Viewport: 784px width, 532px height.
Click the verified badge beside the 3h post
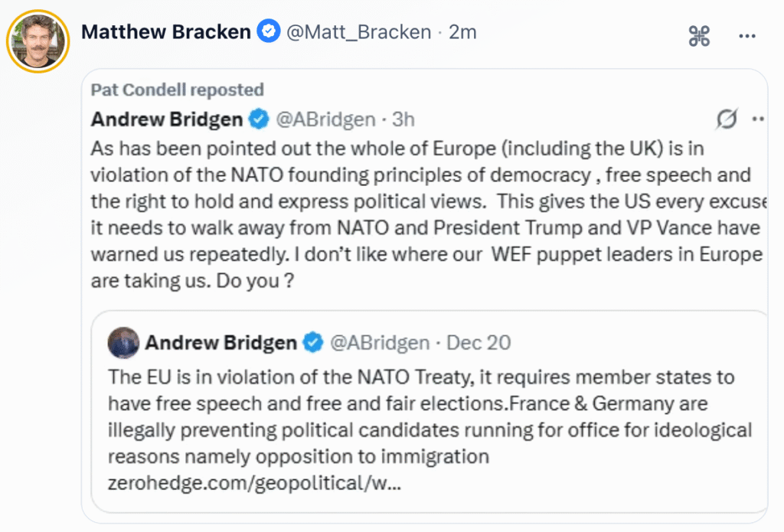(260, 119)
